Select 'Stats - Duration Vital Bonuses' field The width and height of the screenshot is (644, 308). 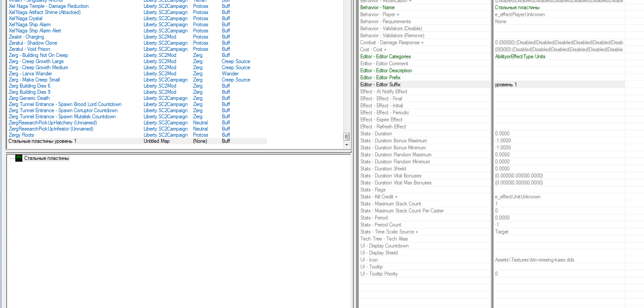click(x=391, y=176)
